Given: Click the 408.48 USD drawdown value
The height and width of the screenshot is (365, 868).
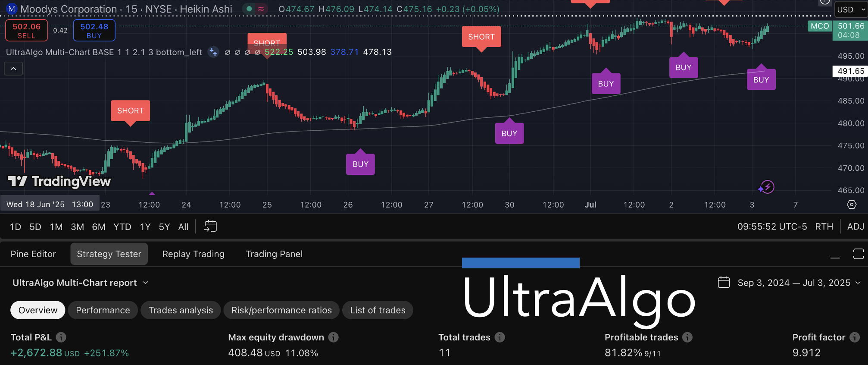Looking at the screenshot, I should [x=254, y=353].
